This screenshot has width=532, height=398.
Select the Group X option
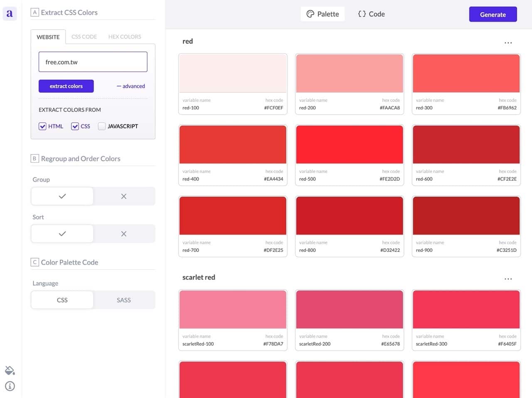click(x=124, y=196)
